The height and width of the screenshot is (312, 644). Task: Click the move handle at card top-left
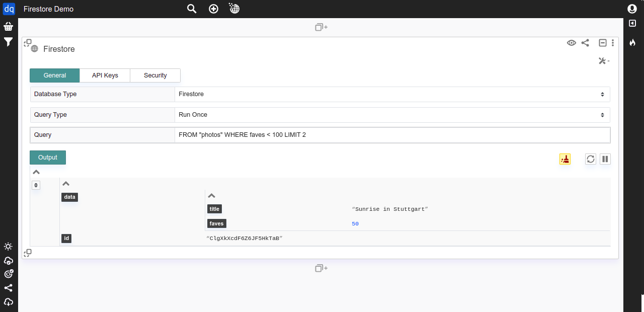click(x=28, y=43)
